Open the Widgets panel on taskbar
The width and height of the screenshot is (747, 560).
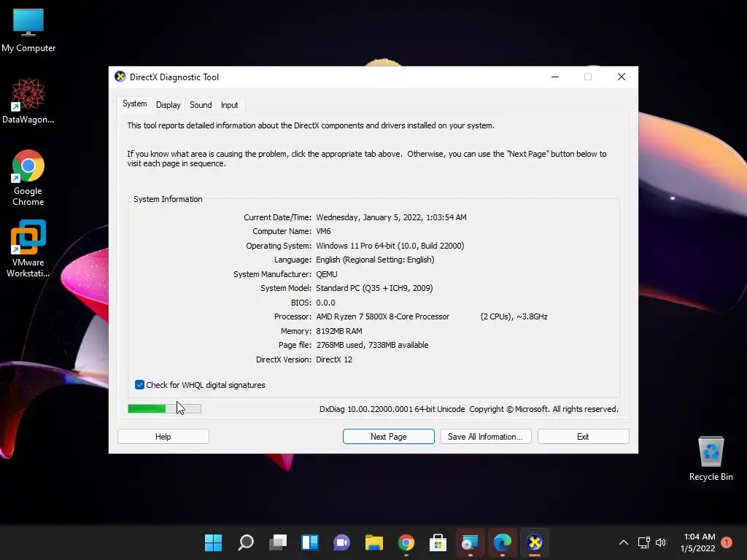point(309,542)
